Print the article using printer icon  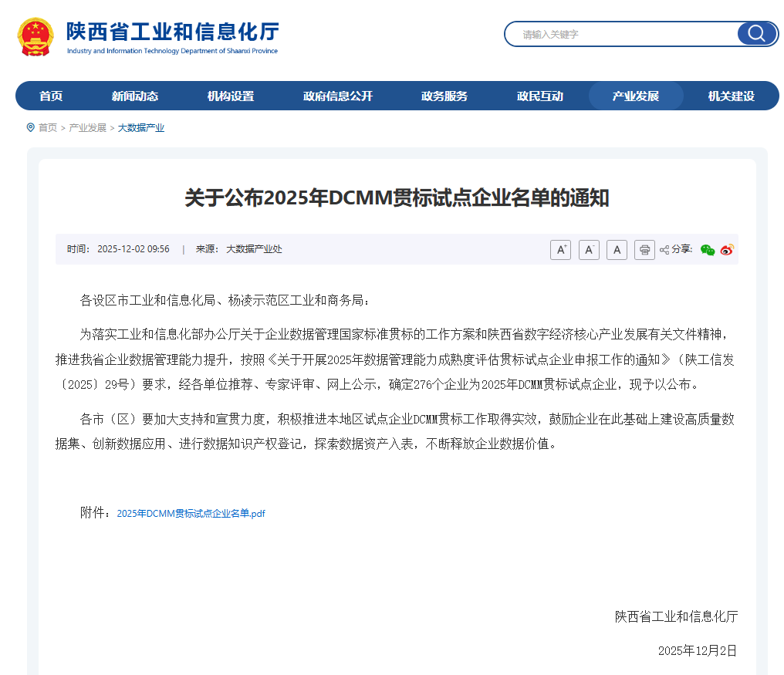644,250
